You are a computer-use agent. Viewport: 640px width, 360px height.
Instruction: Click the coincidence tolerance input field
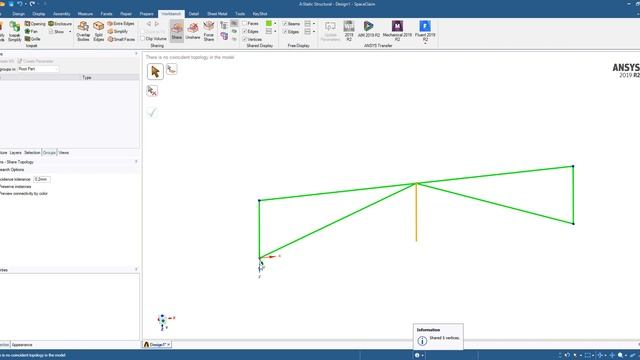pyautogui.click(x=42, y=179)
